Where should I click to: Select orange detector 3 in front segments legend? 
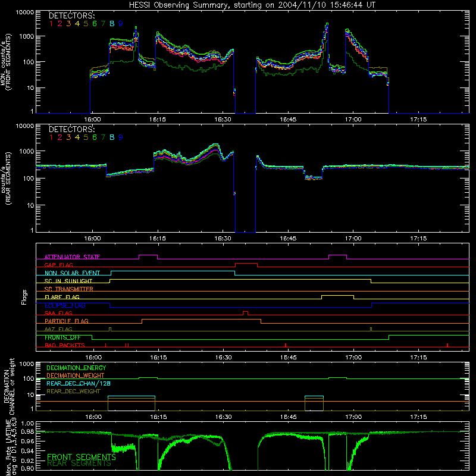[x=68, y=24]
